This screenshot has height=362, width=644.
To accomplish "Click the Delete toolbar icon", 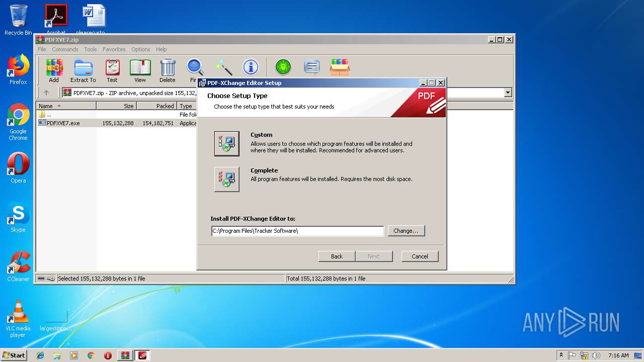I will (168, 70).
